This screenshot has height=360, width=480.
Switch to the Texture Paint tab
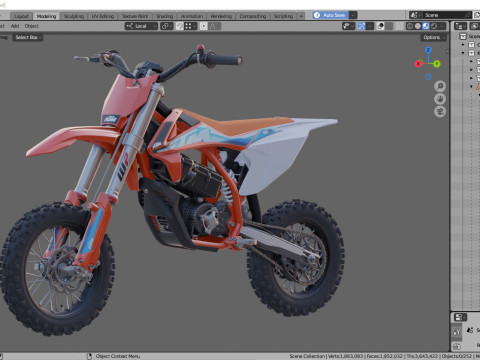(x=135, y=16)
